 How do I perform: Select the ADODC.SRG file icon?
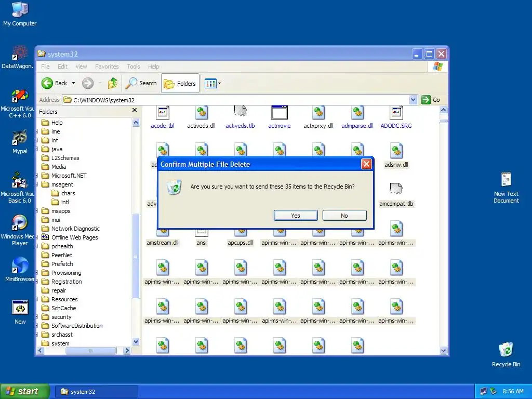(x=396, y=113)
